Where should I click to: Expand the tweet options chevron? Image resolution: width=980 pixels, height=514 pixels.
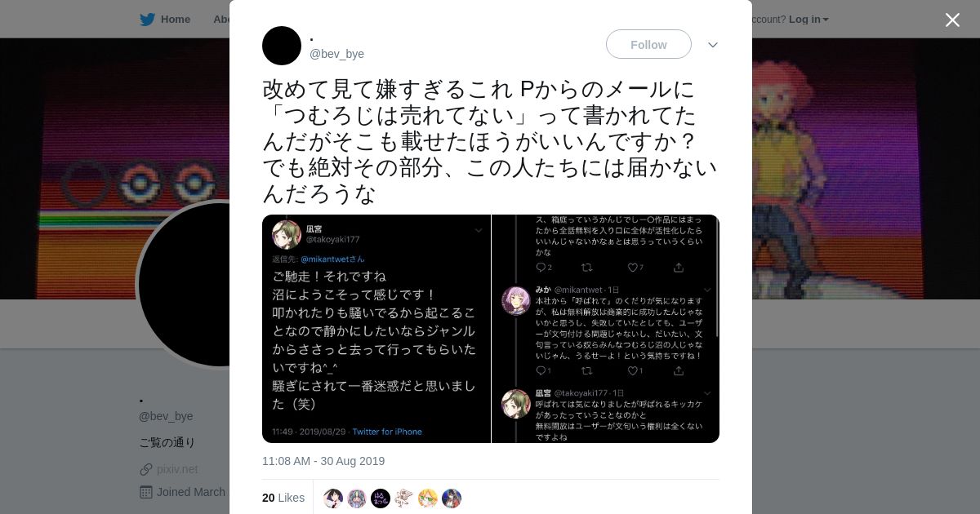click(x=712, y=45)
